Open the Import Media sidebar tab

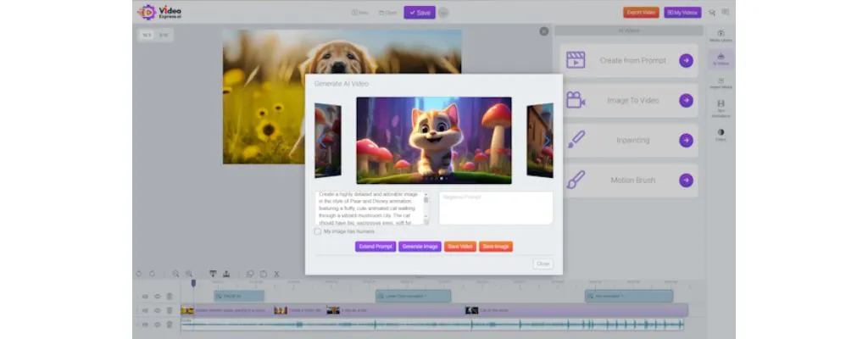(721, 83)
